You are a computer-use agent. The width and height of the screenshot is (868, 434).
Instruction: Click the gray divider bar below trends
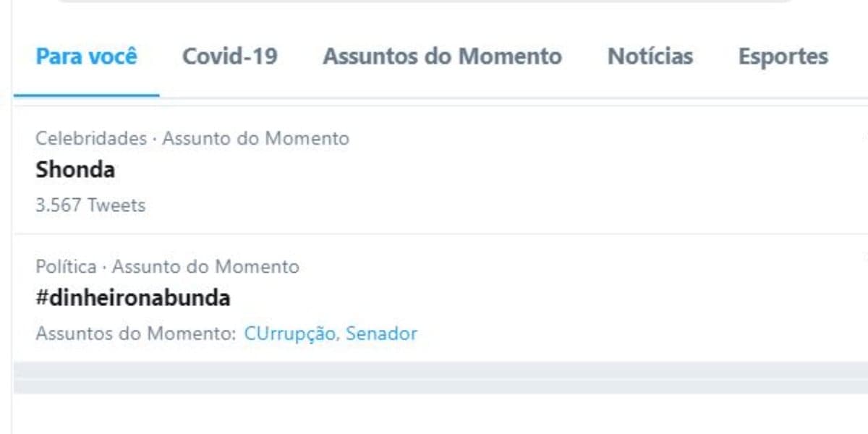pos(441,378)
